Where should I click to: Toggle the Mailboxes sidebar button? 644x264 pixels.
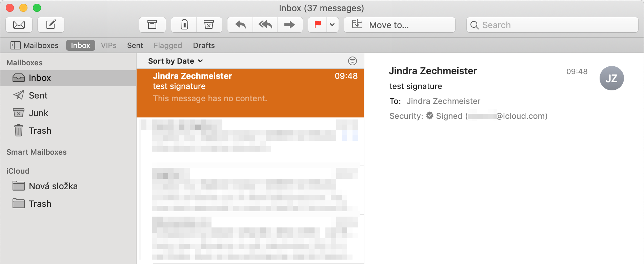(35, 45)
